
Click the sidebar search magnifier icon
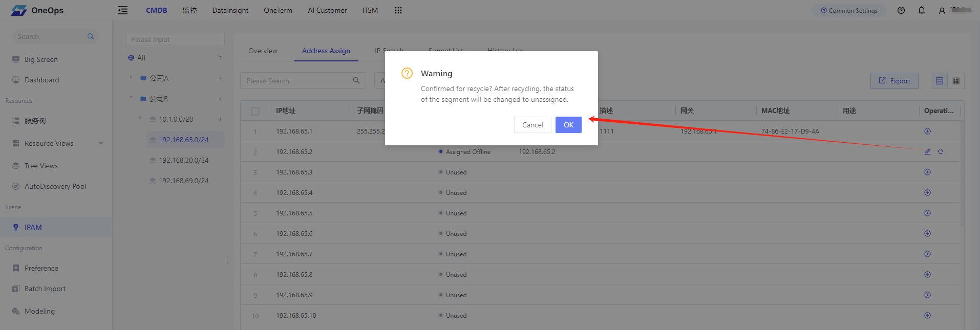(91, 36)
